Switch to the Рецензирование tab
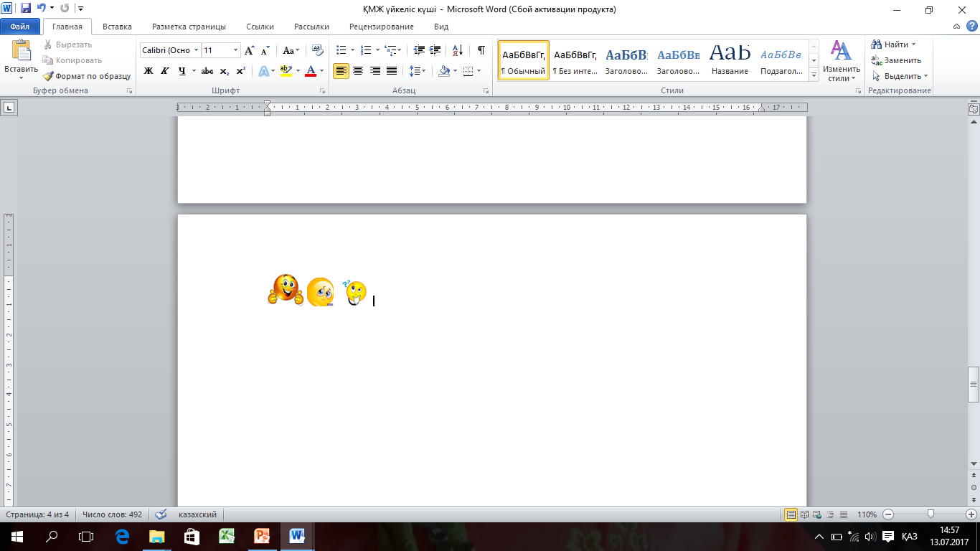 [382, 27]
